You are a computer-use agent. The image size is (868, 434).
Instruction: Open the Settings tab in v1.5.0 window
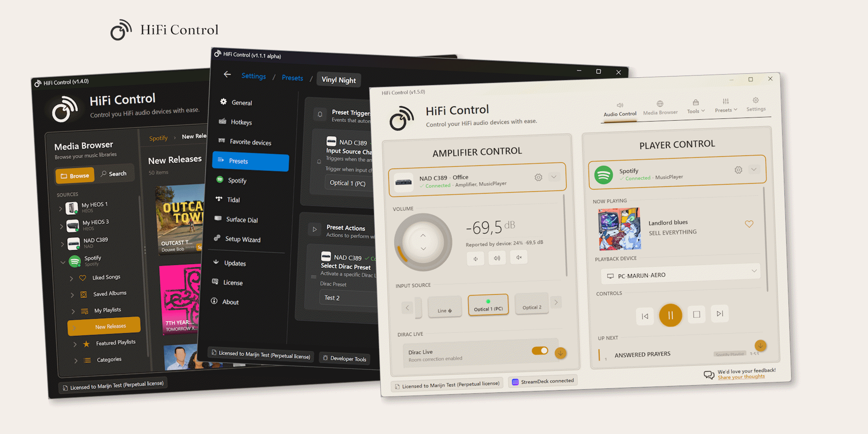point(756,105)
